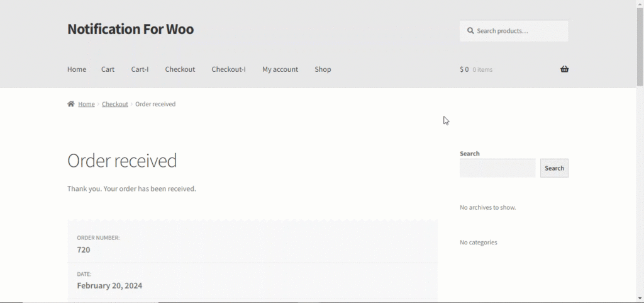644x303 pixels.
Task: Go to Cart-I page
Action: point(140,69)
